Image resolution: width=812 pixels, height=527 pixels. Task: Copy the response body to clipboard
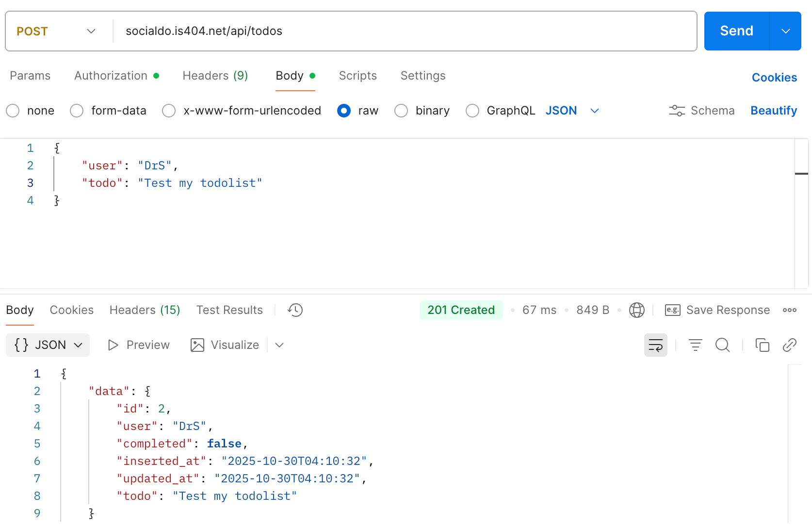point(762,345)
